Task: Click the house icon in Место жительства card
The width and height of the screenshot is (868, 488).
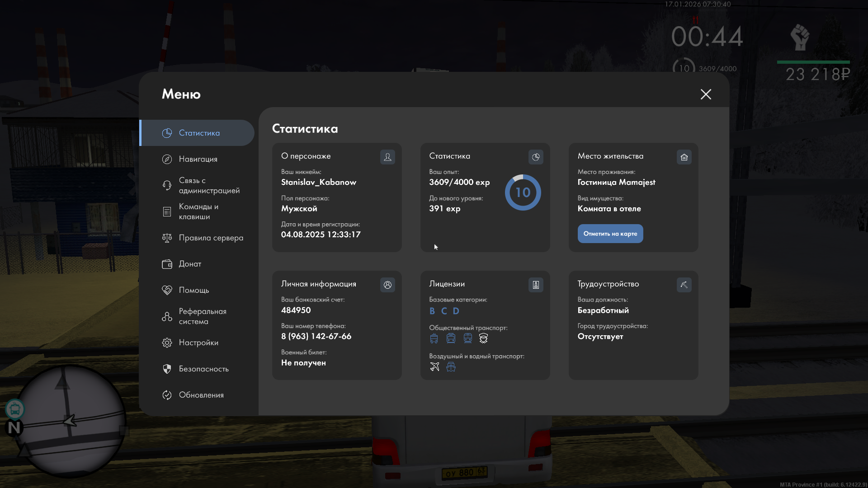Action: pyautogui.click(x=684, y=157)
